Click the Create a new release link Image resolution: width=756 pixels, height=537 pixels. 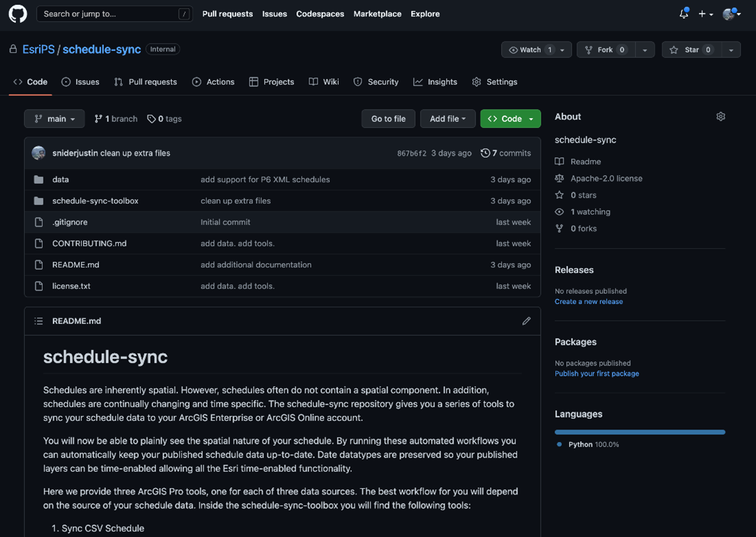(x=588, y=301)
